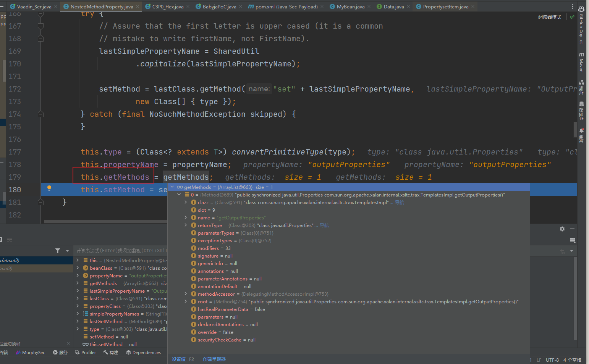Click the lightbulb quick-fix icon

(49, 188)
